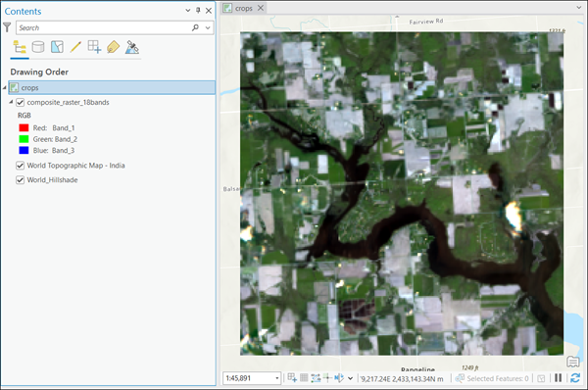Toggle World_Hillshade layer visibility
588x390 pixels.
point(21,180)
